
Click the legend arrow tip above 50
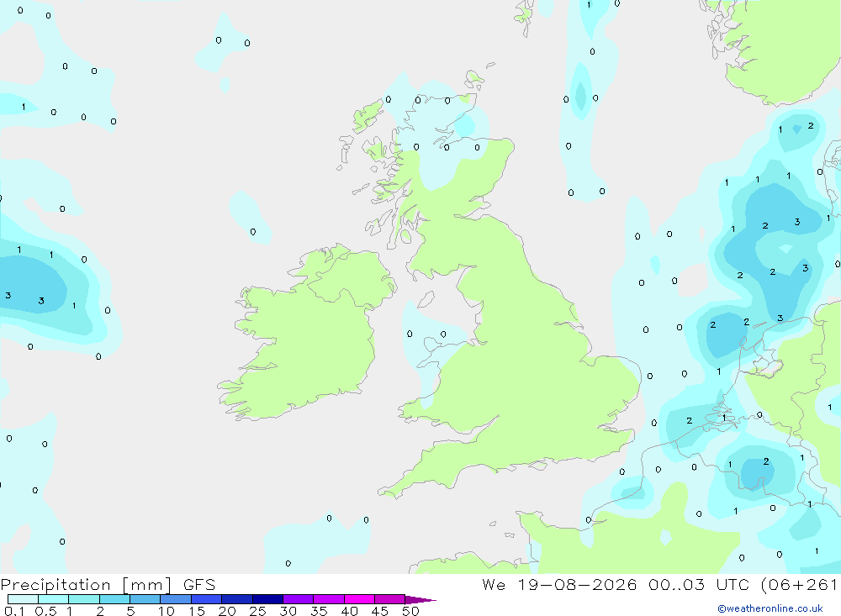click(420, 600)
